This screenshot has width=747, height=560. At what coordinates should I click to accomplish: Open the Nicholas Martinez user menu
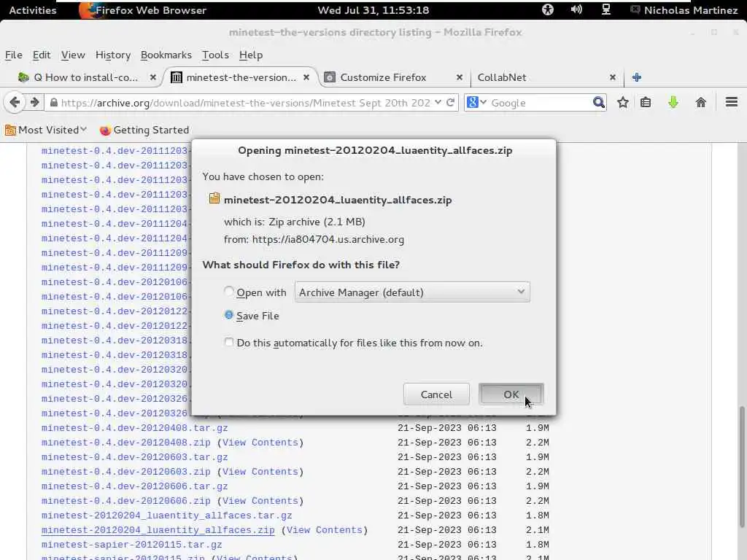click(684, 10)
